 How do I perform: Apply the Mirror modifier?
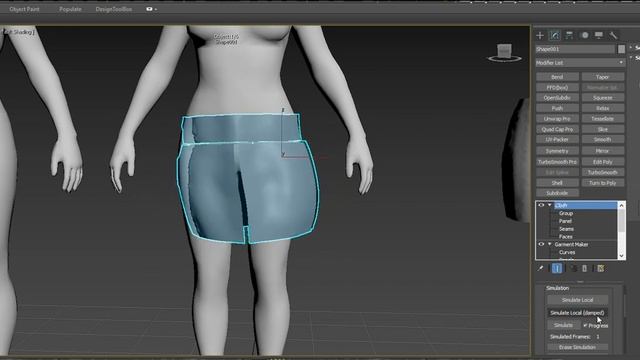[x=603, y=151]
